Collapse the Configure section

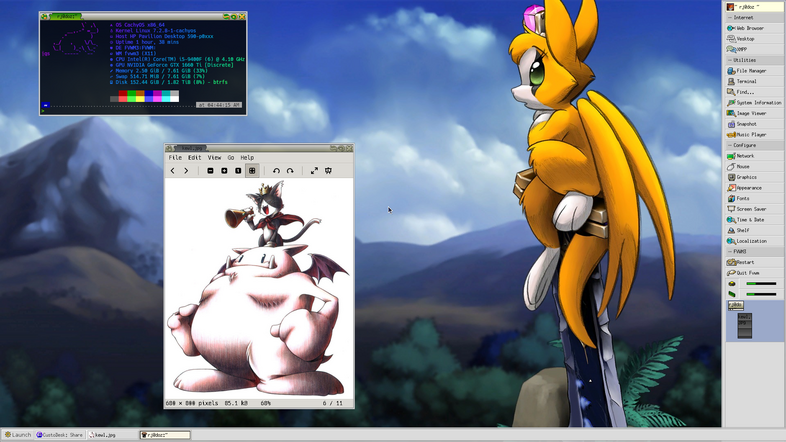pos(754,145)
